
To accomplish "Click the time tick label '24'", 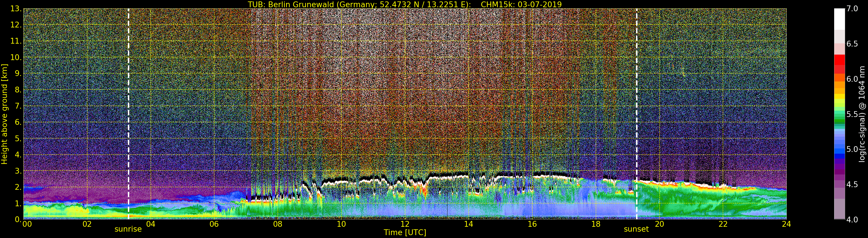I will [786, 224].
